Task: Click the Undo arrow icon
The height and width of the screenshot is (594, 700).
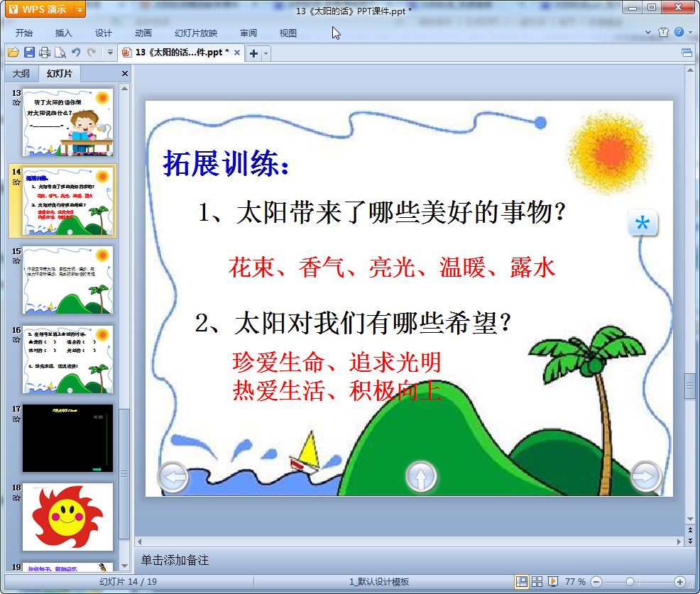Action: 76,53
